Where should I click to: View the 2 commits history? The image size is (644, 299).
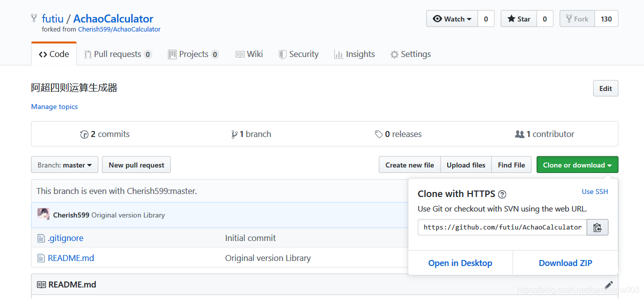tap(105, 134)
